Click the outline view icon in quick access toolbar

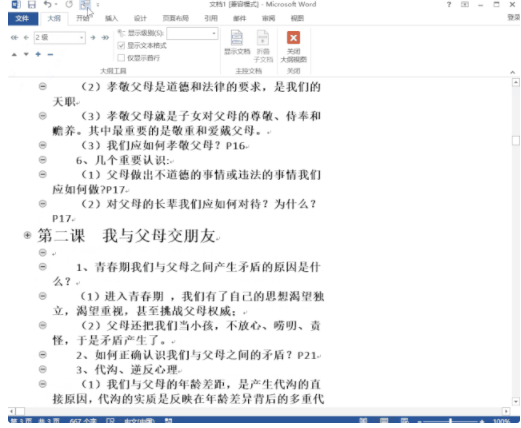coord(85,4)
